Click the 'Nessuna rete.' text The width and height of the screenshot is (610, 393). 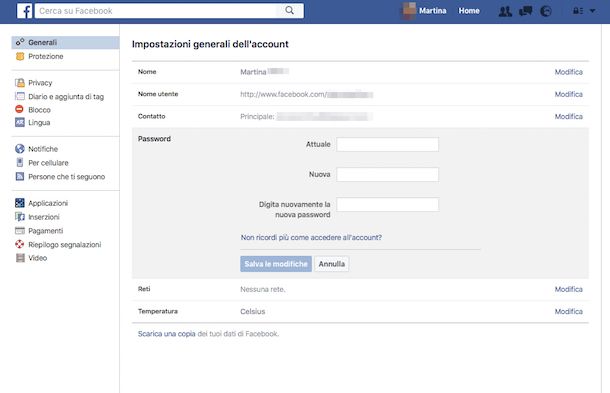[263, 289]
